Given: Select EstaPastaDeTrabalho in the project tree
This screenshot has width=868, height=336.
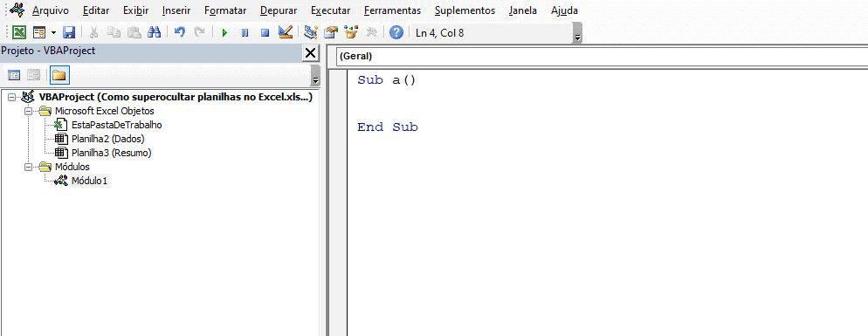Looking at the screenshot, I should [x=117, y=125].
